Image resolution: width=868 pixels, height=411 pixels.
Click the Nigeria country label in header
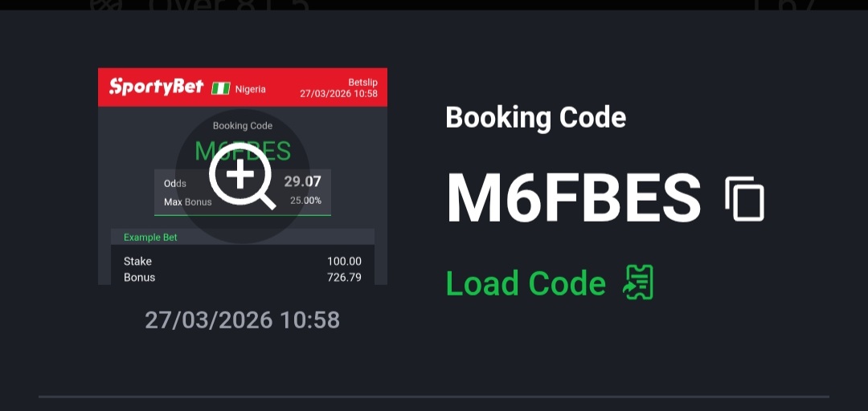point(250,89)
